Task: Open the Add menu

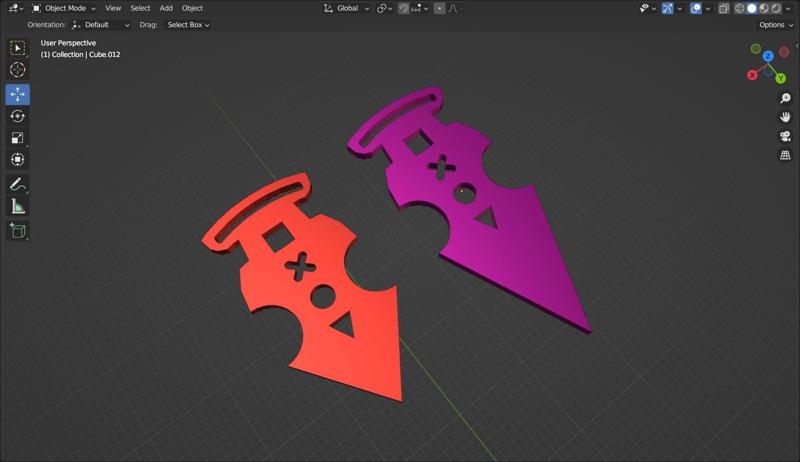Action: tap(166, 8)
